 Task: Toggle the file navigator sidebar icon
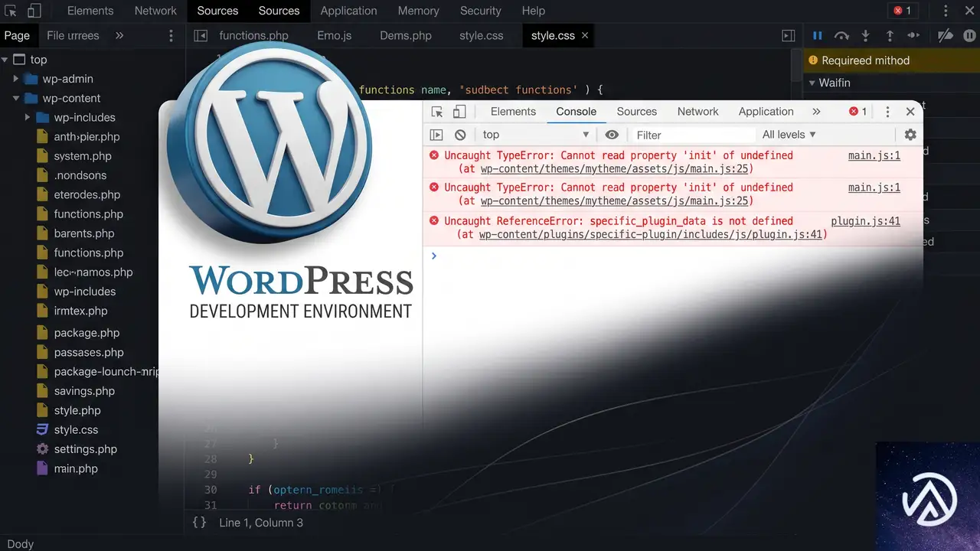[201, 35]
